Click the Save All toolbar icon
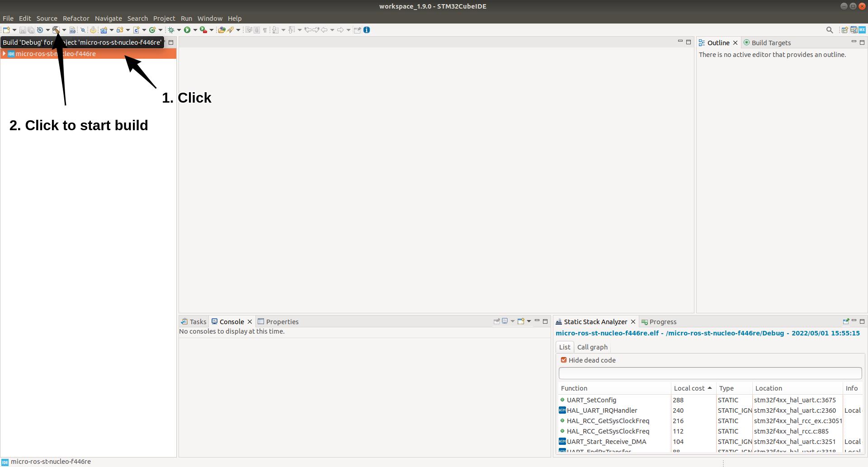The width and height of the screenshot is (868, 467). tap(31, 30)
